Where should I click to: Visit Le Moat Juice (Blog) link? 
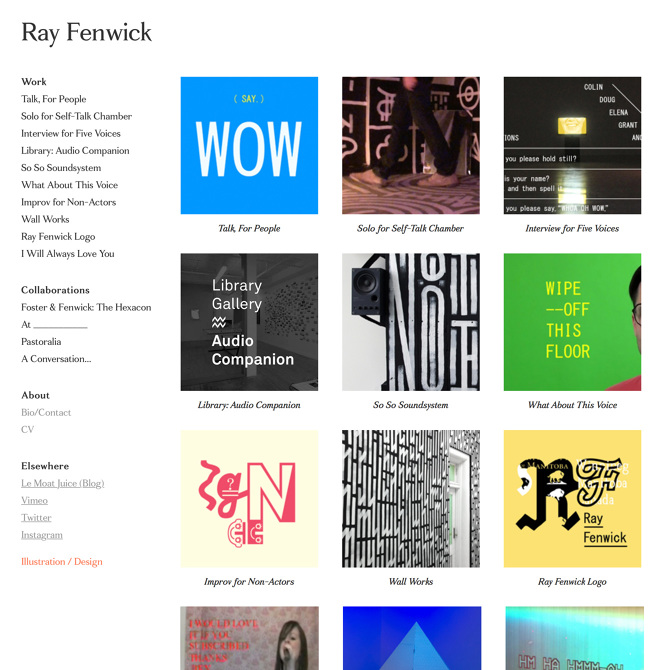tap(62, 483)
